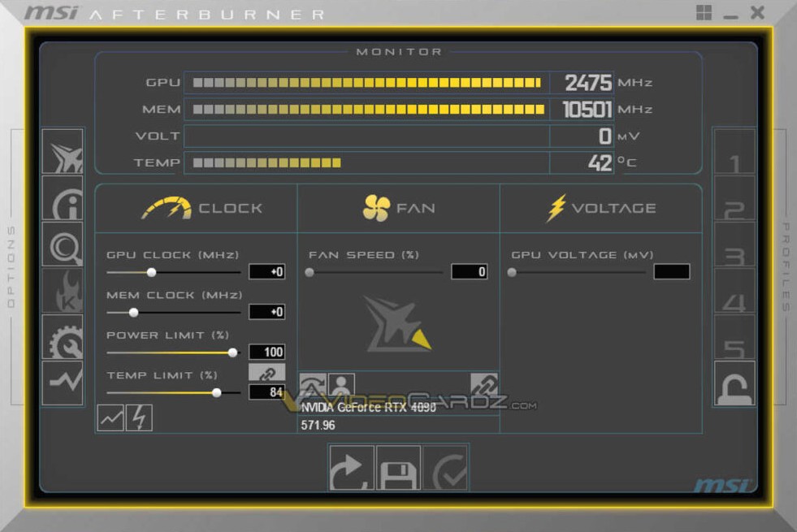Click the NVIDIA GeForce RTX 4090 GPU name
Viewport: 797px width, 532px height.
pyautogui.click(x=369, y=408)
